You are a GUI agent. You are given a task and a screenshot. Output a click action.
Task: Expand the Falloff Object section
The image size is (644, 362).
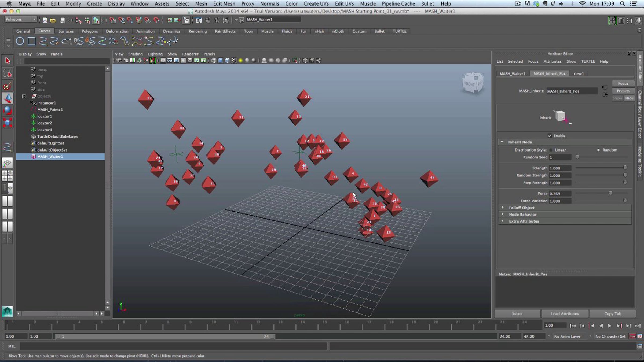[502, 208]
